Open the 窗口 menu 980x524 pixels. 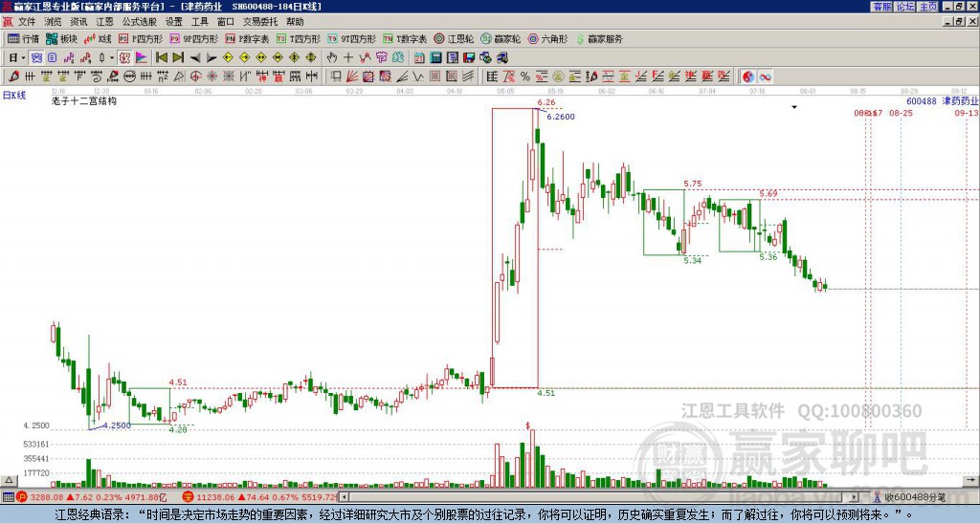226,22
